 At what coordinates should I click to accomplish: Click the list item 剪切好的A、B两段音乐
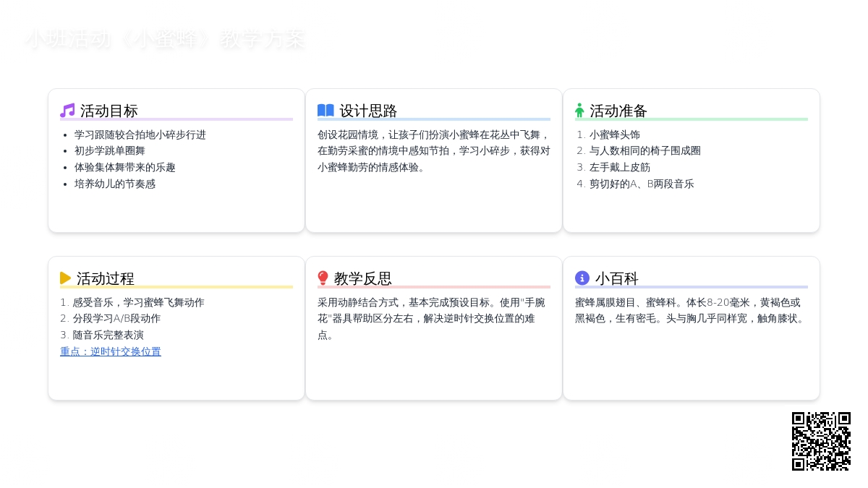(x=641, y=184)
